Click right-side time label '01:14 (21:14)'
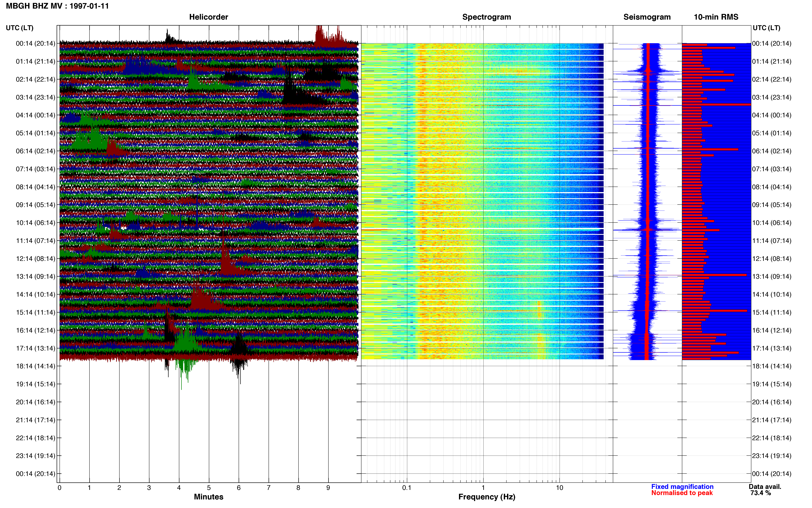Viewport: 812px width, 508px height. coord(772,61)
